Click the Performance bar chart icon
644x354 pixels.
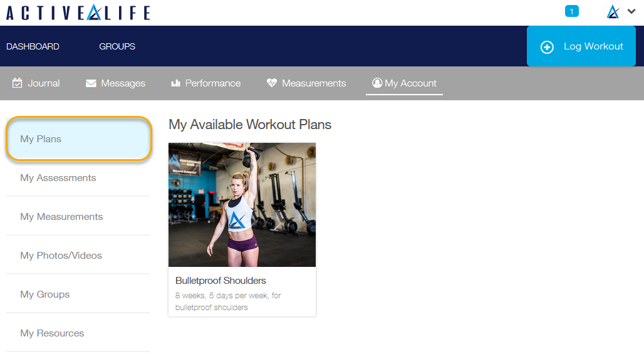pos(176,83)
